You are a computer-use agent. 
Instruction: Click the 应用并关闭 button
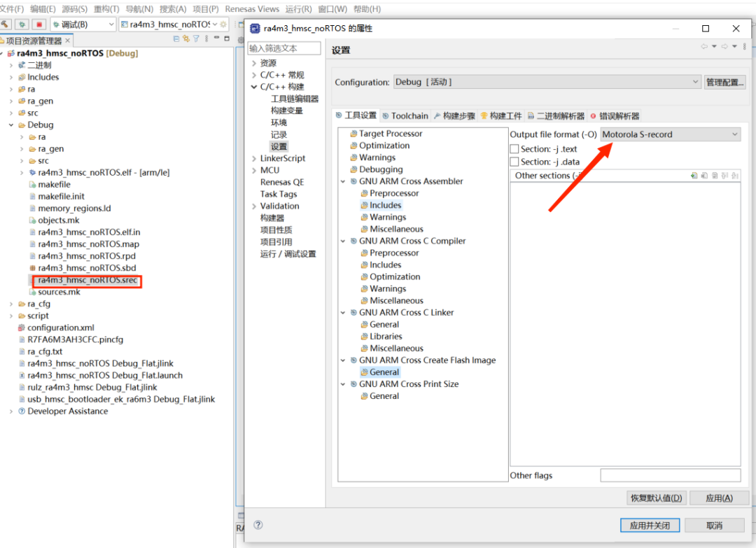(x=650, y=526)
